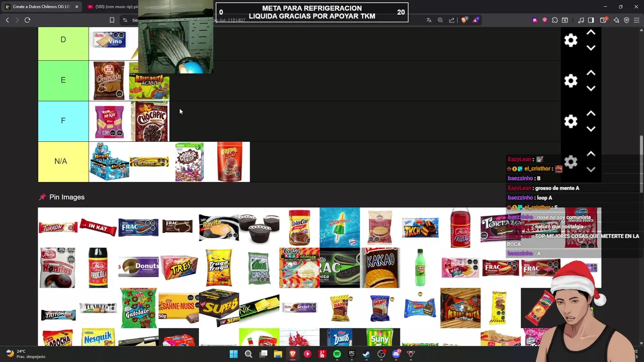644x362 pixels.
Task: Pick the Turron bar image
Action: [58, 227]
